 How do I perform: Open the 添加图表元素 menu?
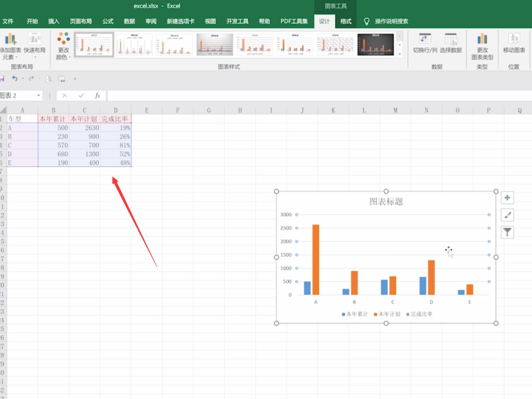(x=10, y=47)
